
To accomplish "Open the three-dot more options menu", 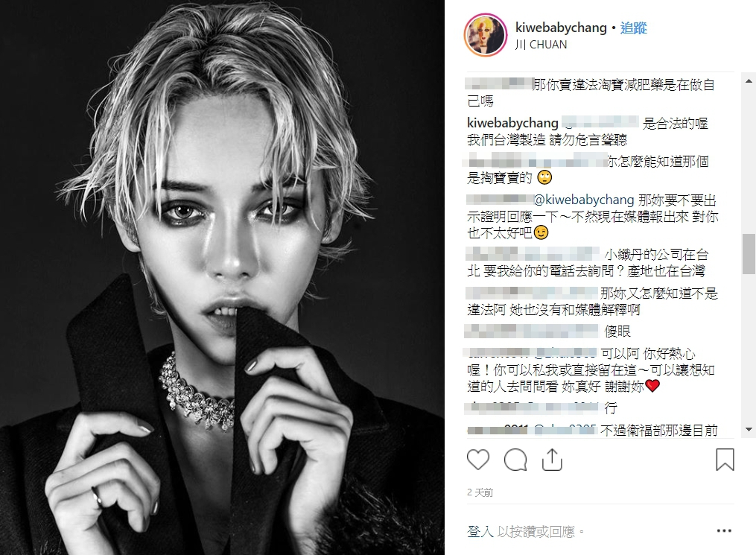I will click(x=724, y=531).
